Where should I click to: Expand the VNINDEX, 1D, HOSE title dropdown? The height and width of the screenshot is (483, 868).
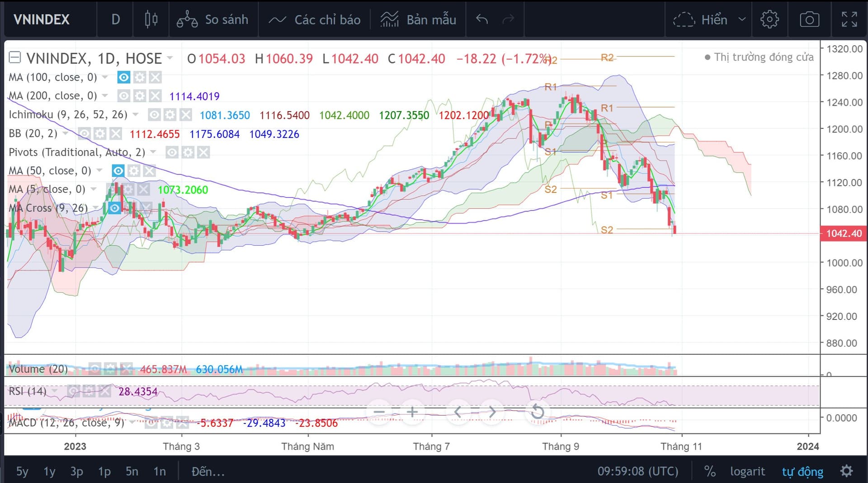(x=170, y=58)
